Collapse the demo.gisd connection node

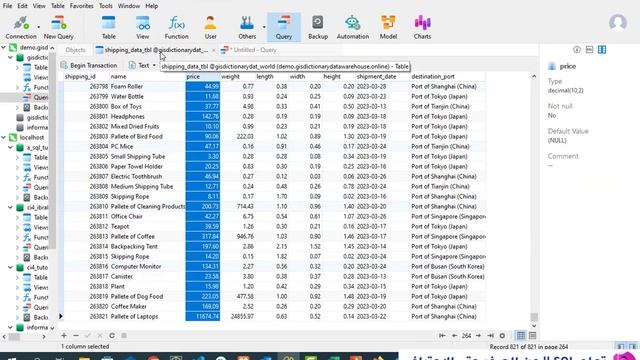pos(4,47)
